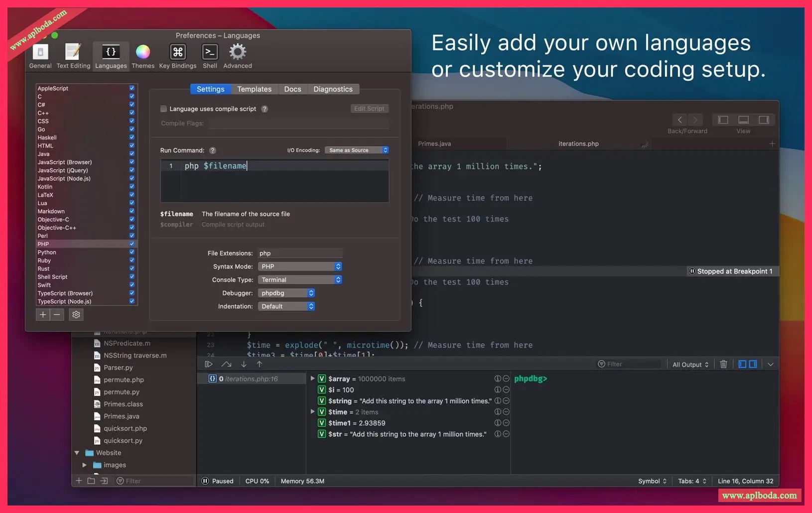
Task: Uncheck the AppleScript language checkbox
Action: (132, 88)
